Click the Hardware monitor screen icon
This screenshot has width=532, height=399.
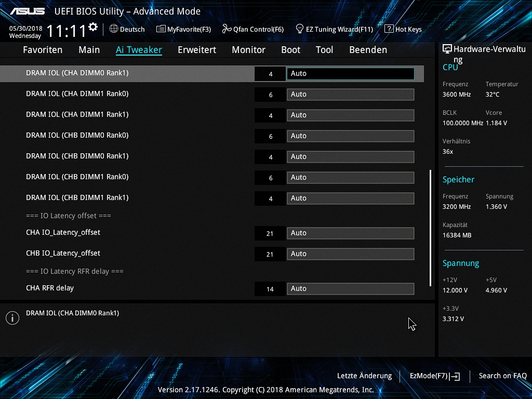pyautogui.click(x=447, y=49)
